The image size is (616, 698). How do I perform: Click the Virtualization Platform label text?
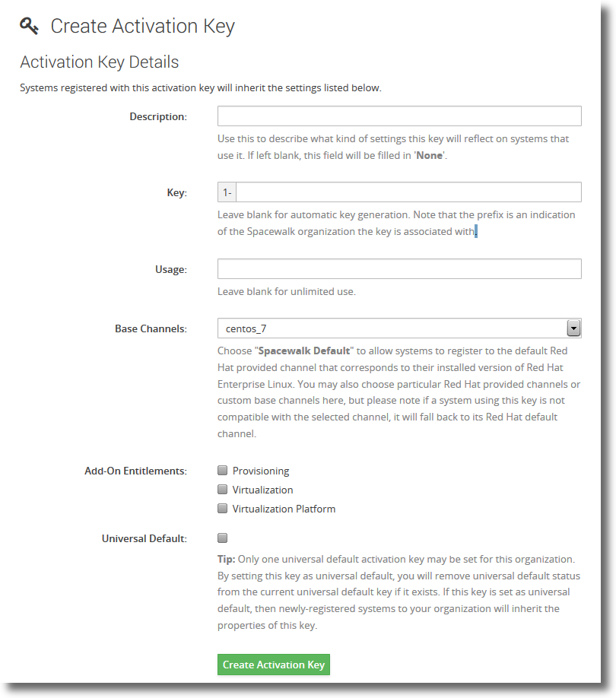pos(284,509)
